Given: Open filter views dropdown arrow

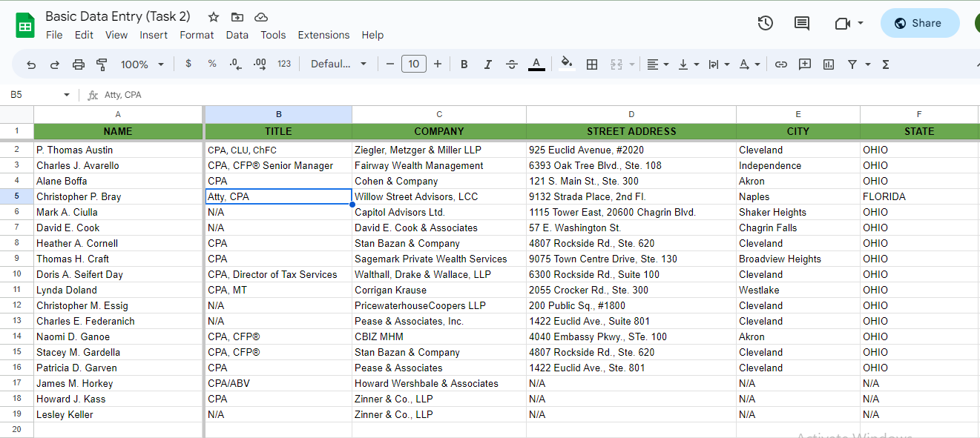Looking at the screenshot, I should 868,64.
